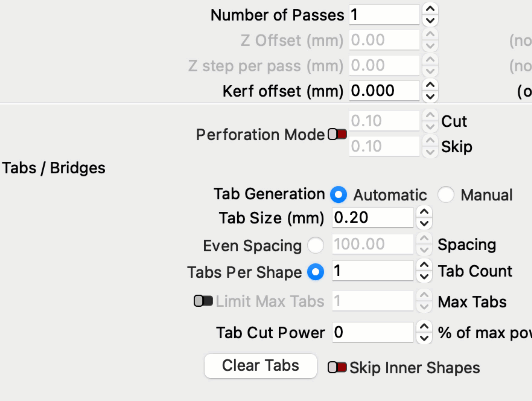Enable Skip Inner Shapes switch
This screenshot has height=401, width=532.
click(x=337, y=367)
